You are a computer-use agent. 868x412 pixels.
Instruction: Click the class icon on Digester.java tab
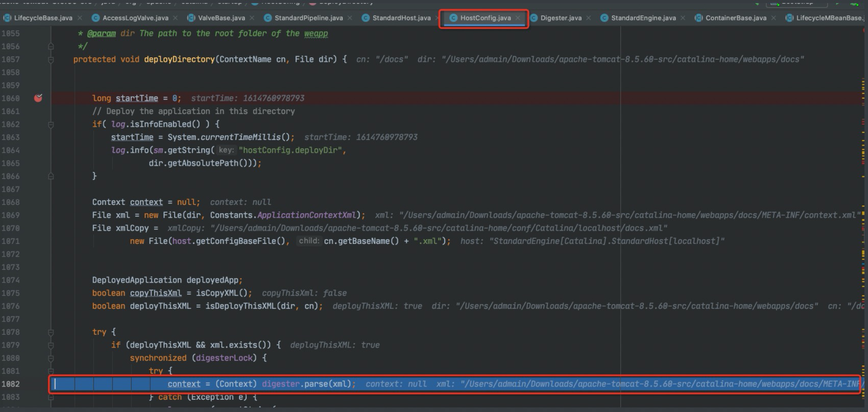pyautogui.click(x=534, y=18)
